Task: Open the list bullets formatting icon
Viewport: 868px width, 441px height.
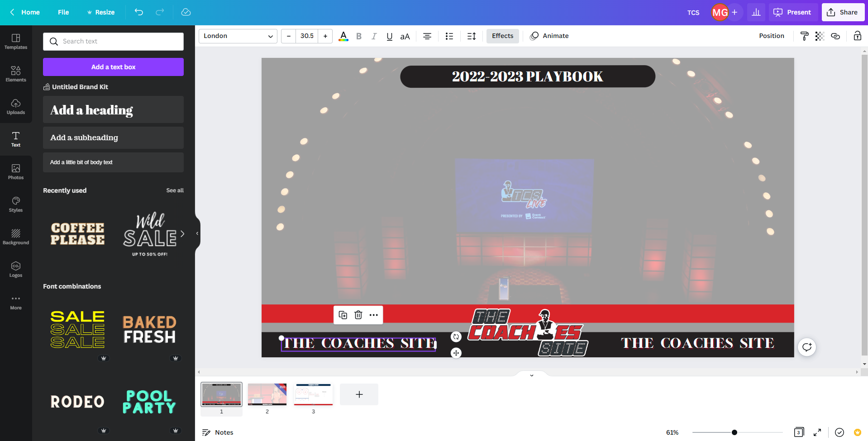Action: click(449, 36)
